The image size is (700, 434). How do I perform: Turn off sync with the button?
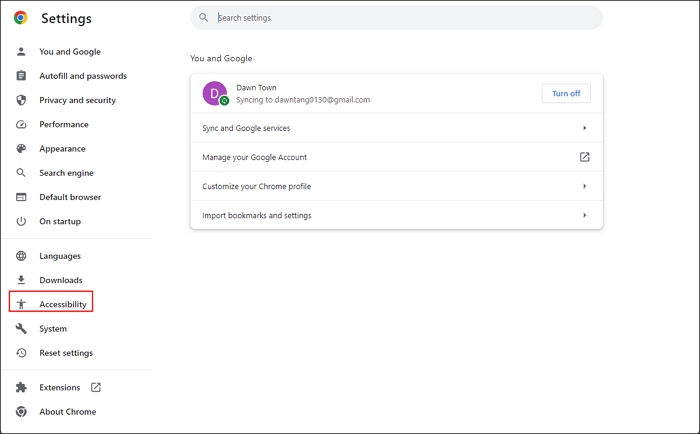(x=566, y=93)
